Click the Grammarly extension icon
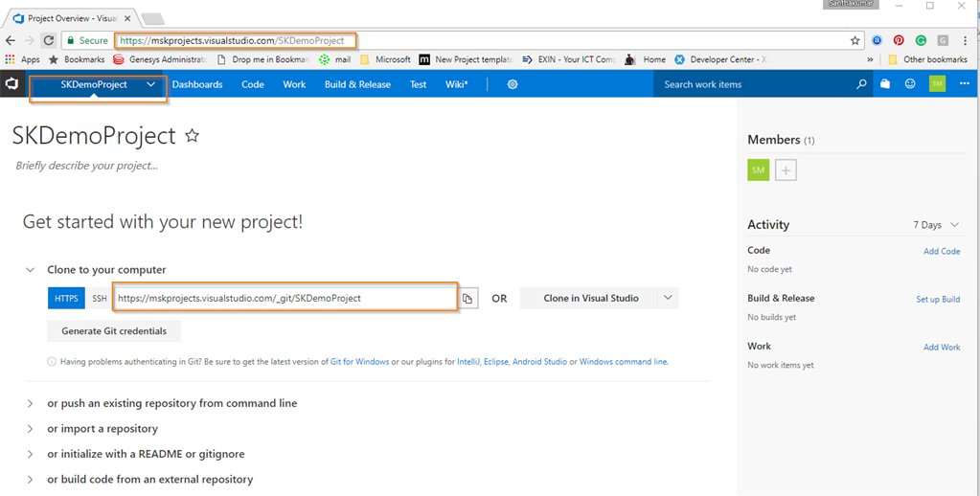The width and height of the screenshot is (980, 496). (x=921, y=40)
